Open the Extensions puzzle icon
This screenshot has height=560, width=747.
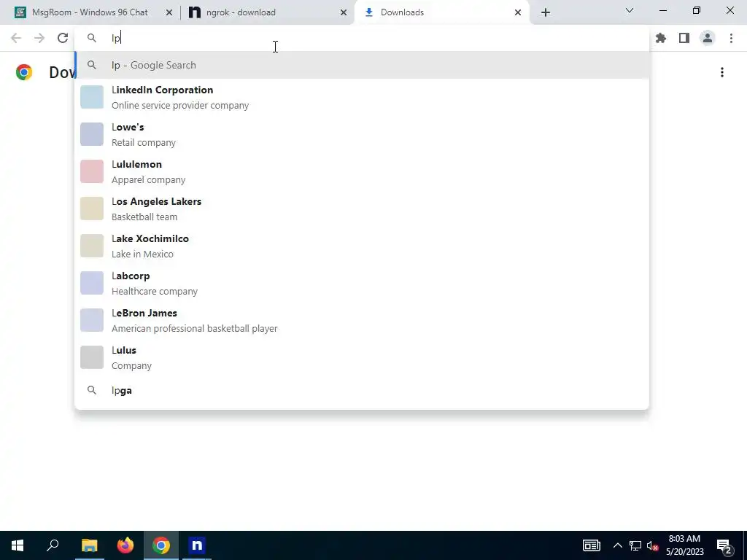click(x=660, y=38)
